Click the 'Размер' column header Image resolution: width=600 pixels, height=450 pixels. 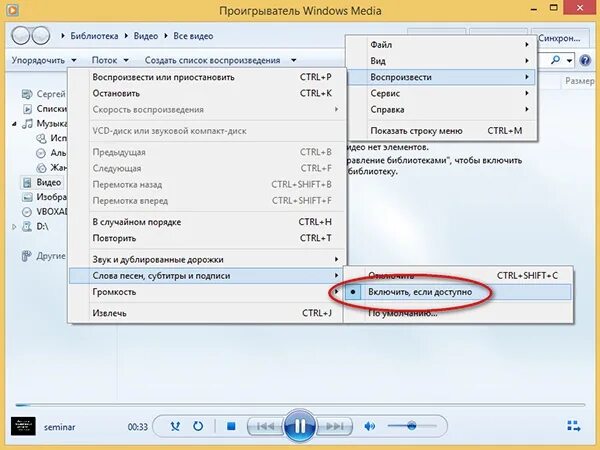pyautogui.click(x=580, y=81)
